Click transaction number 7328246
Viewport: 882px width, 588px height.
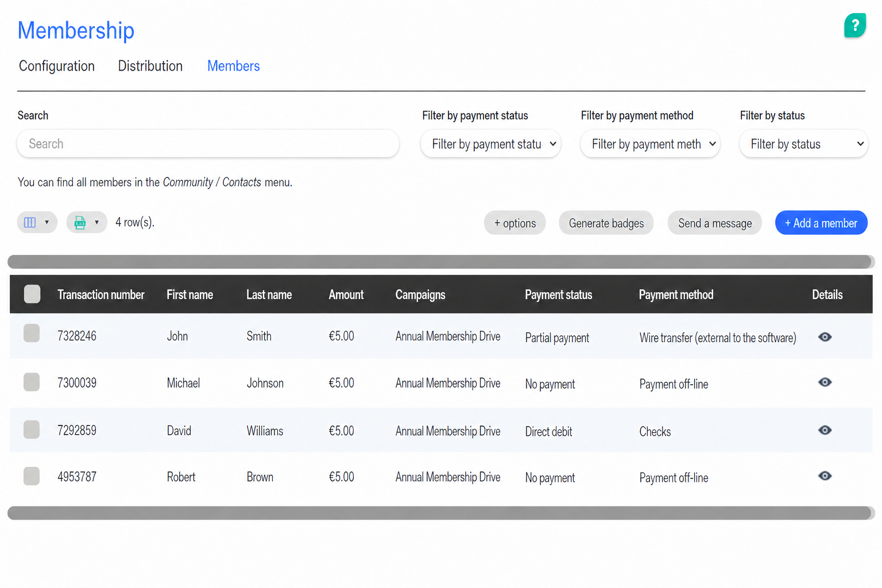tap(77, 336)
